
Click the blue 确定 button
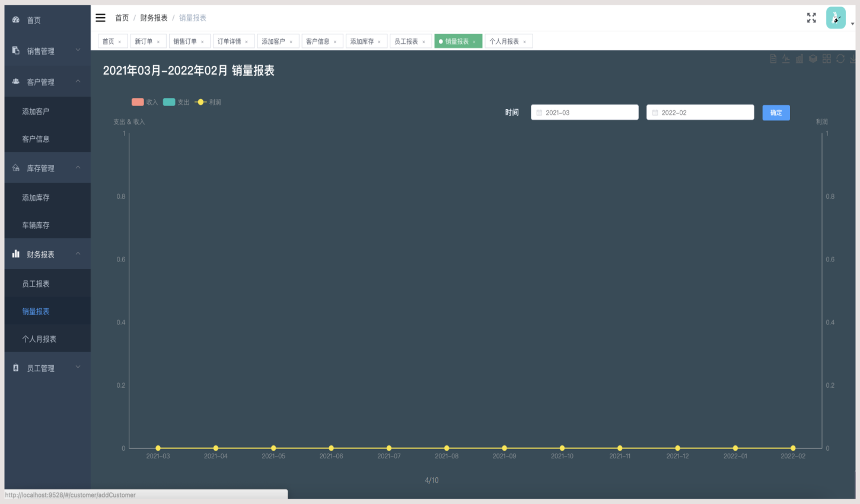pyautogui.click(x=776, y=113)
